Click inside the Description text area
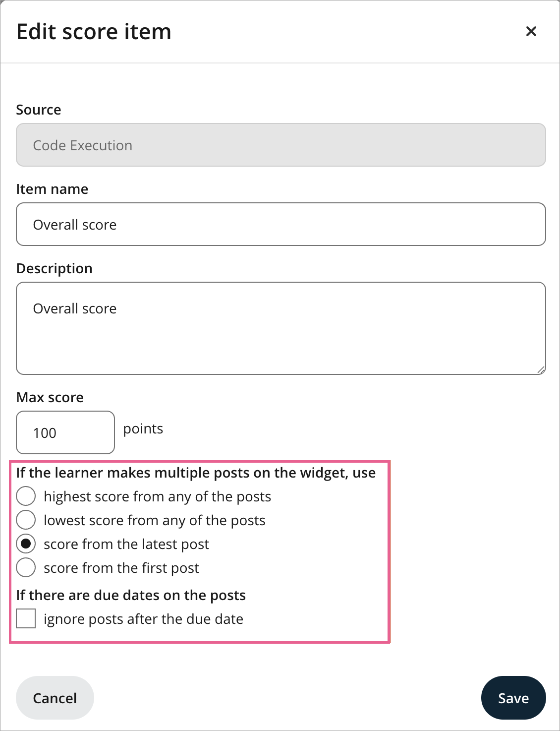This screenshot has width=560, height=731. coord(281,328)
